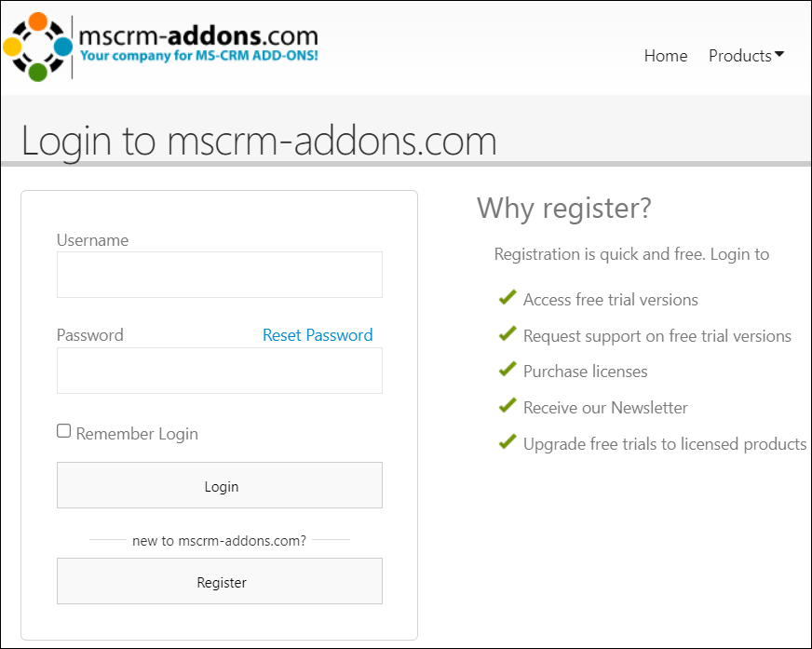Focus the Password input field
The height and width of the screenshot is (649, 812).
pos(219,371)
